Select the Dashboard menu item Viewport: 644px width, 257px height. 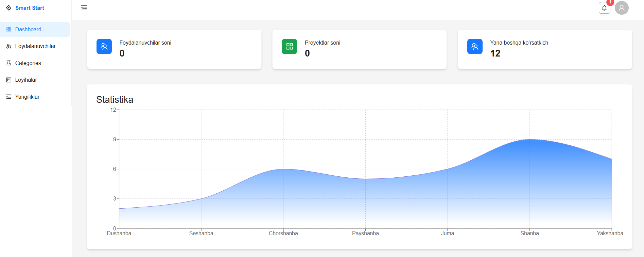tap(28, 30)
